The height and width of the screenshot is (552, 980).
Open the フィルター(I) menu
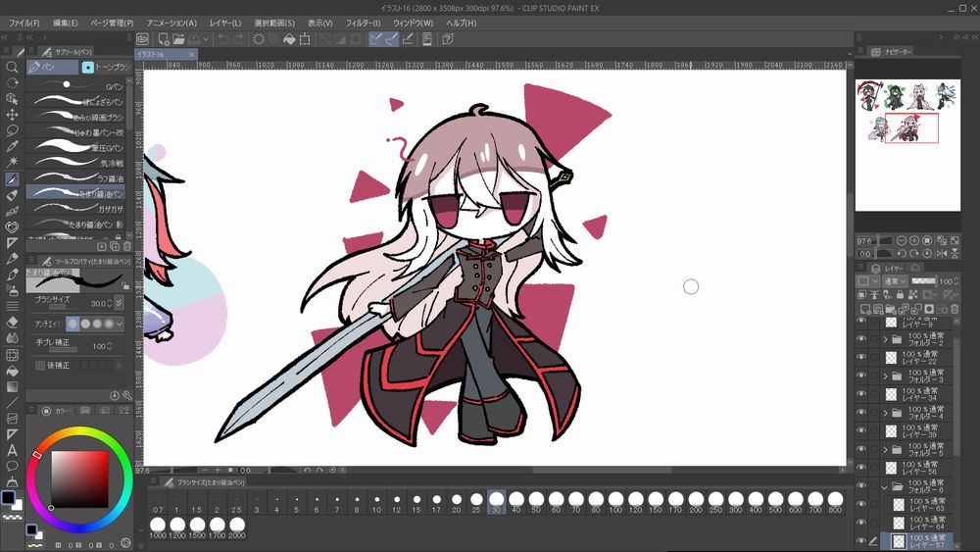point(363,23)
